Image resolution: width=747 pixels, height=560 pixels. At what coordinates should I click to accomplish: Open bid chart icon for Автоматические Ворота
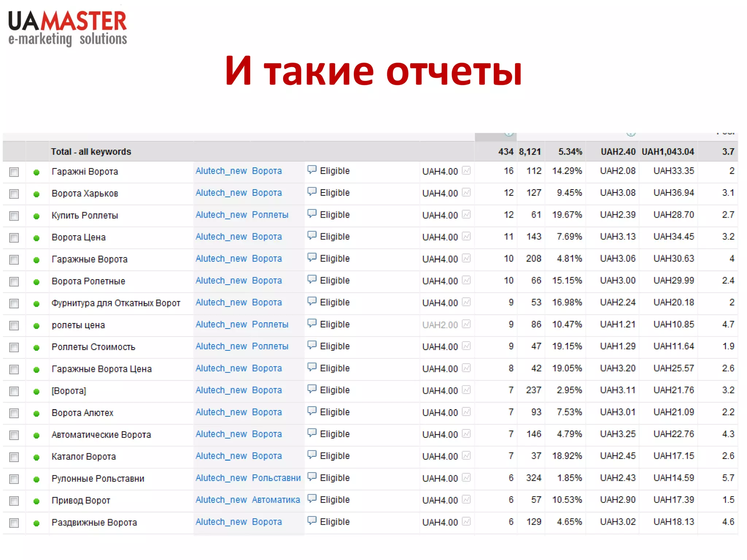[x=466, y=433]
